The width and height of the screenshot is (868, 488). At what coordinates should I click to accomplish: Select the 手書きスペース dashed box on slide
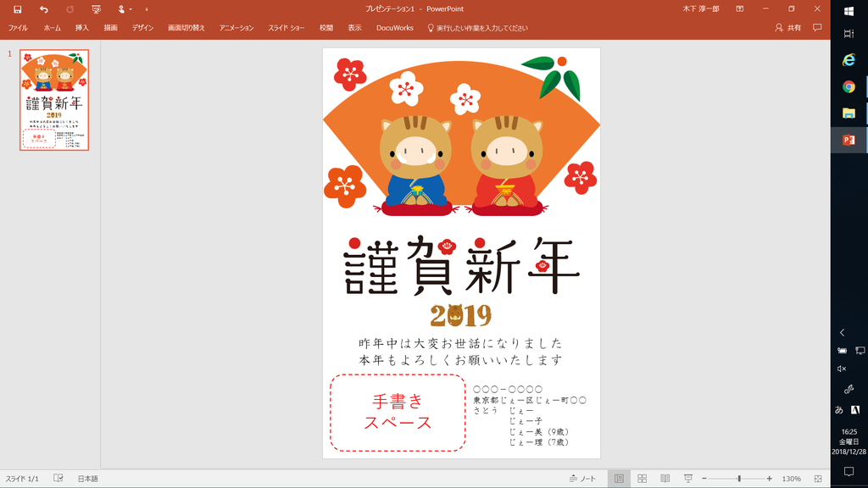[398, 413]
